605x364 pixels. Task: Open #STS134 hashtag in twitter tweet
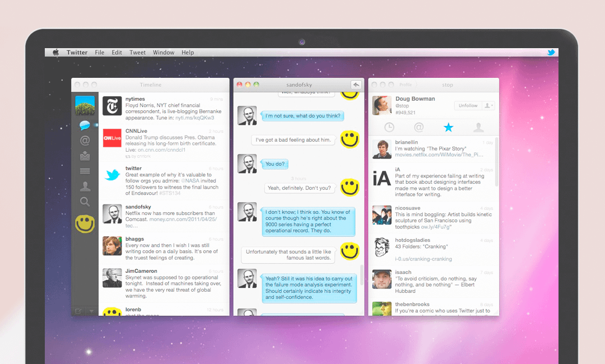click(170, 193)
